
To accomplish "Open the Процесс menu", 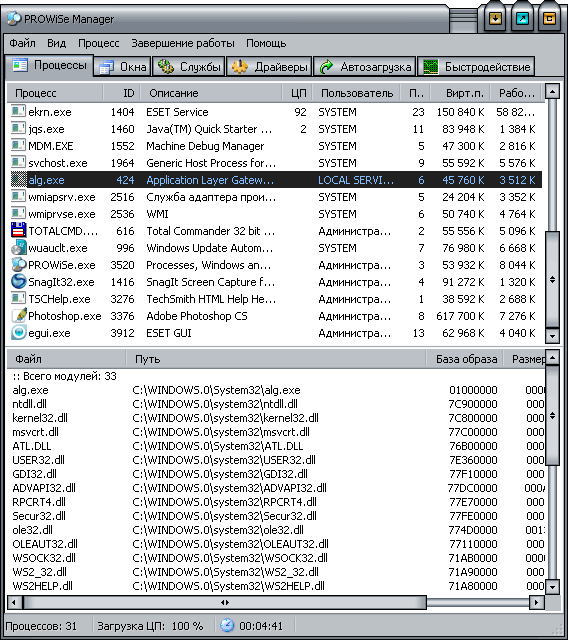I will pyautogui.click(x=99, y=43).
